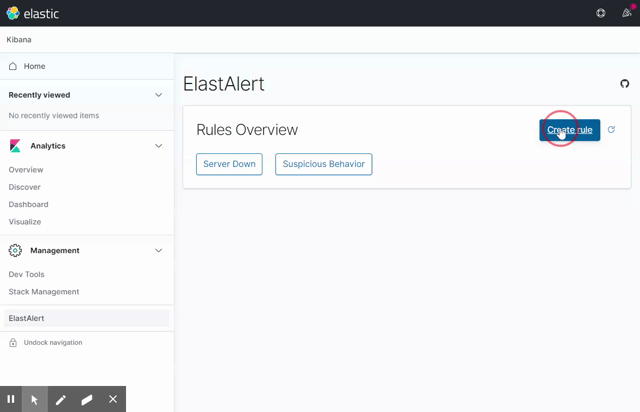
Task: Click the Analytics section heading
Action: (48, 146)
